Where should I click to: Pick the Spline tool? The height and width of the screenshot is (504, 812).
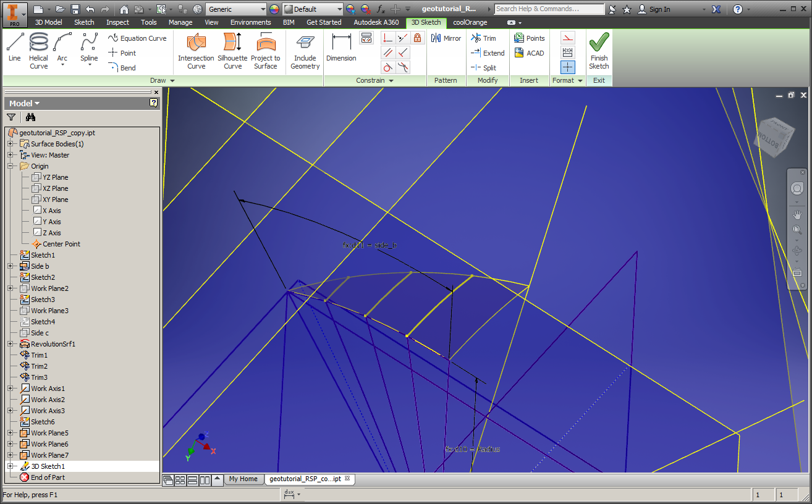pos(89,49)
